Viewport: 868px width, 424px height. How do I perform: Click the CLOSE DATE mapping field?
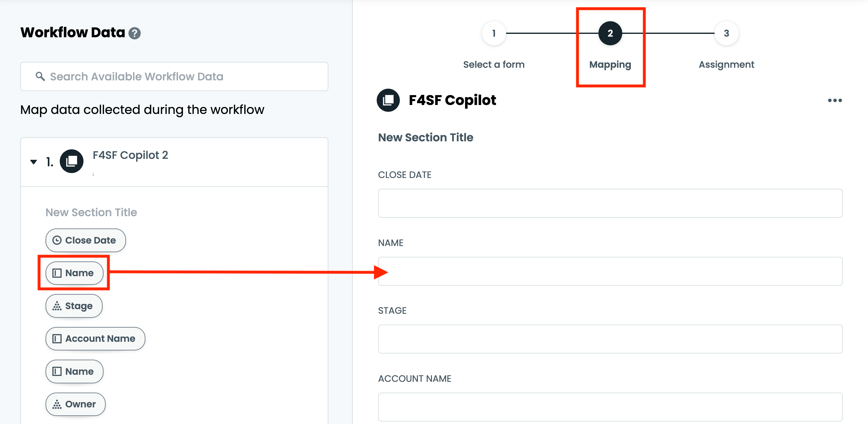coord(610,203)
